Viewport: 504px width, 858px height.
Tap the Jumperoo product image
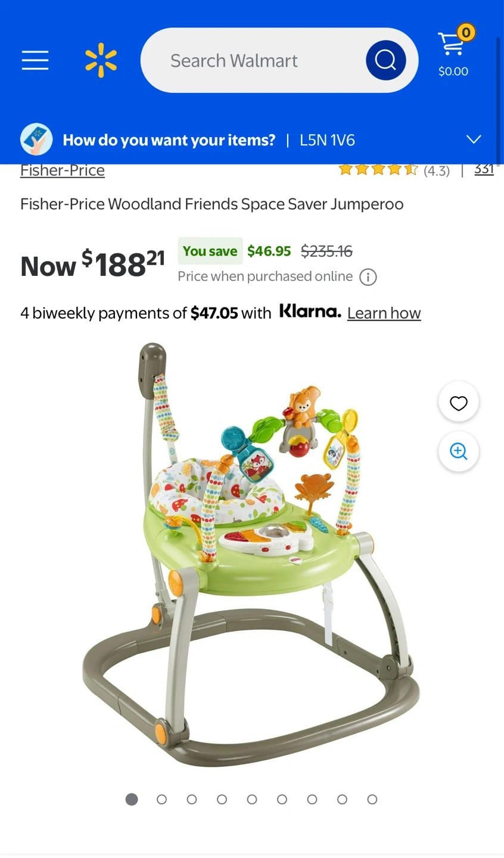pos(250,554)
